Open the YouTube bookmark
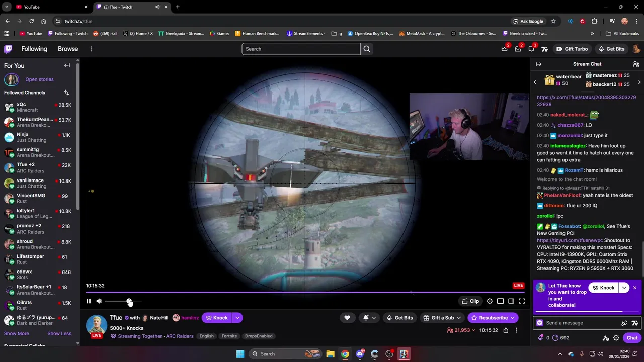644x362 pixels. 31,34
